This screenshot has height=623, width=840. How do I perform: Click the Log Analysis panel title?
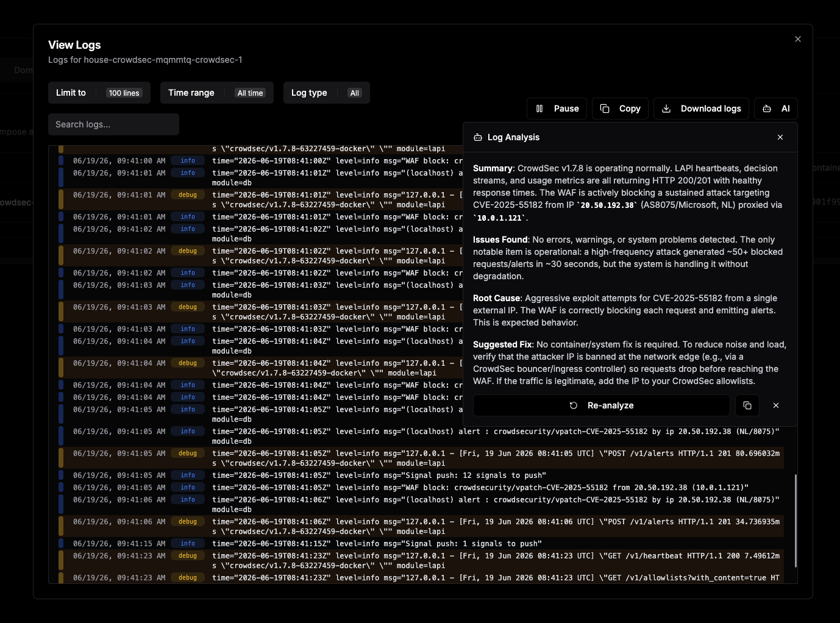click(x=513, y=137)
